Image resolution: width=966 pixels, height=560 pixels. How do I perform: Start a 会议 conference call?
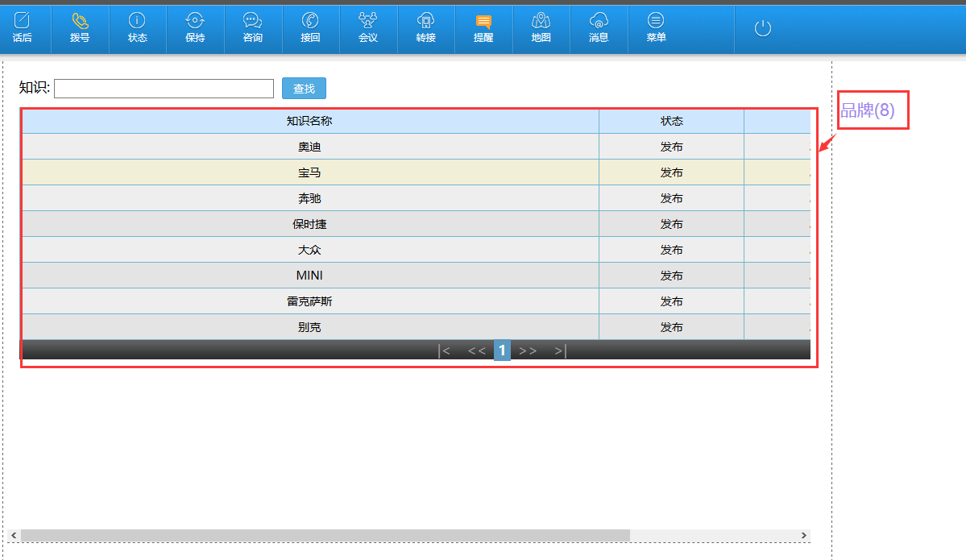(x=368, y=28)
